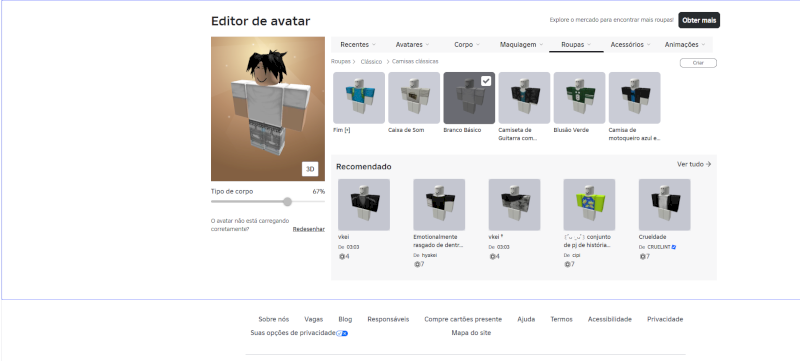Screen dimensions: 800x361
Task: Click the CRUELINT verified badge icon
Action: (x=674, y=247)
